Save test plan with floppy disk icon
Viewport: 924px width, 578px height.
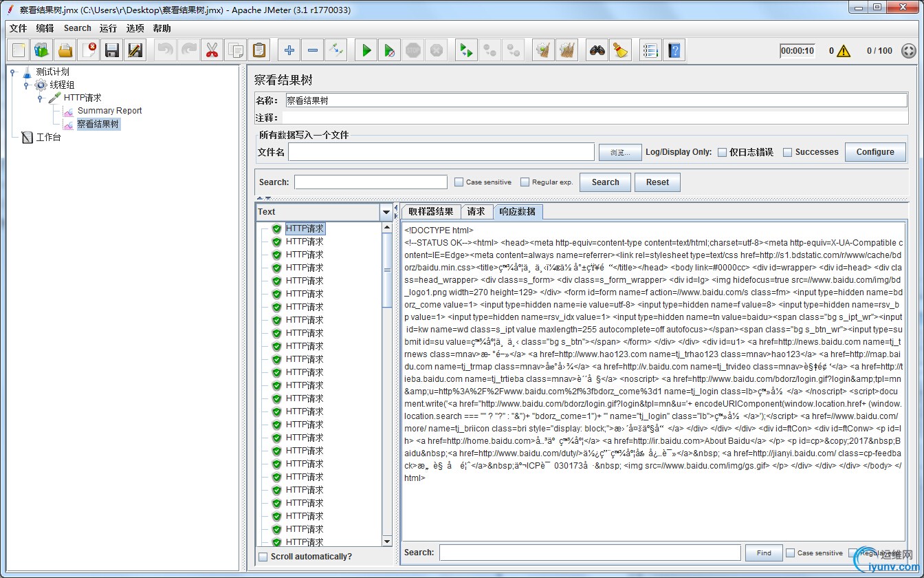point(112,50)
